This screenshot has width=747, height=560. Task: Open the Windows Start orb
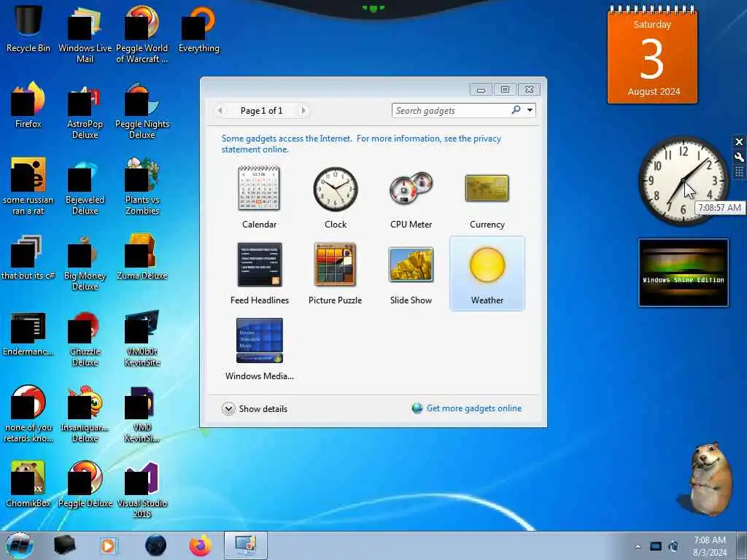tap(20, 545)
